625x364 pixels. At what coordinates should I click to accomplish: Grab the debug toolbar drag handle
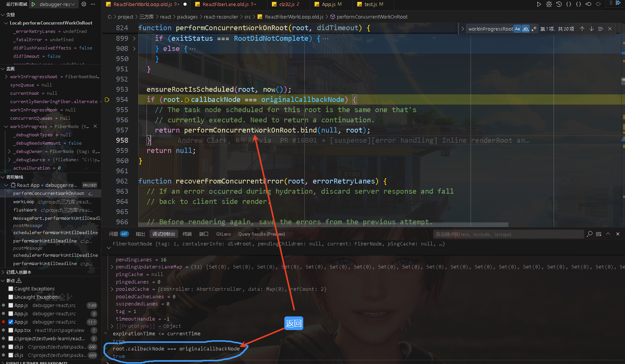(x=611, y=3)
